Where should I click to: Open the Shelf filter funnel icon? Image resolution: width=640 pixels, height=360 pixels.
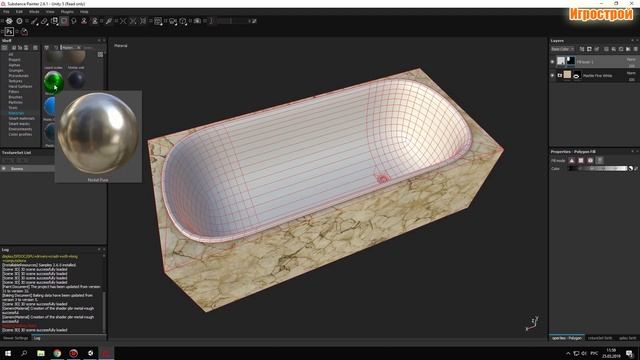pos(47,48)
